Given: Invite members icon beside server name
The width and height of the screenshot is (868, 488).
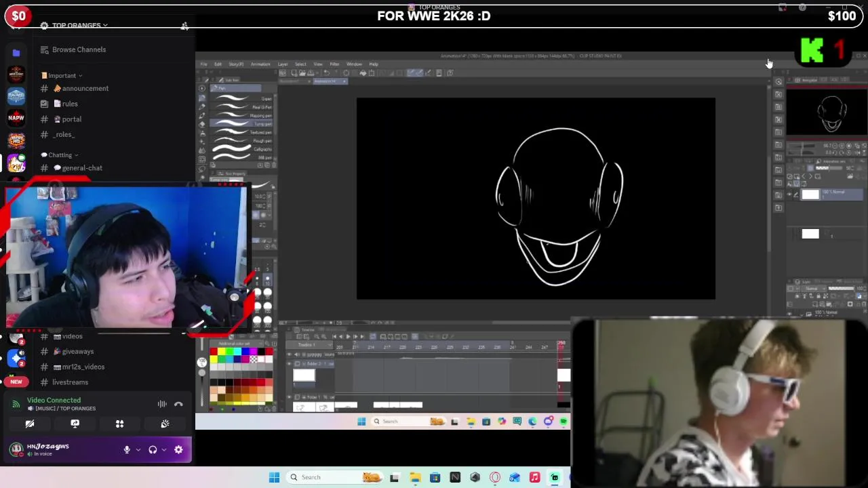Looking at the screenshot, I should [184, 26].
